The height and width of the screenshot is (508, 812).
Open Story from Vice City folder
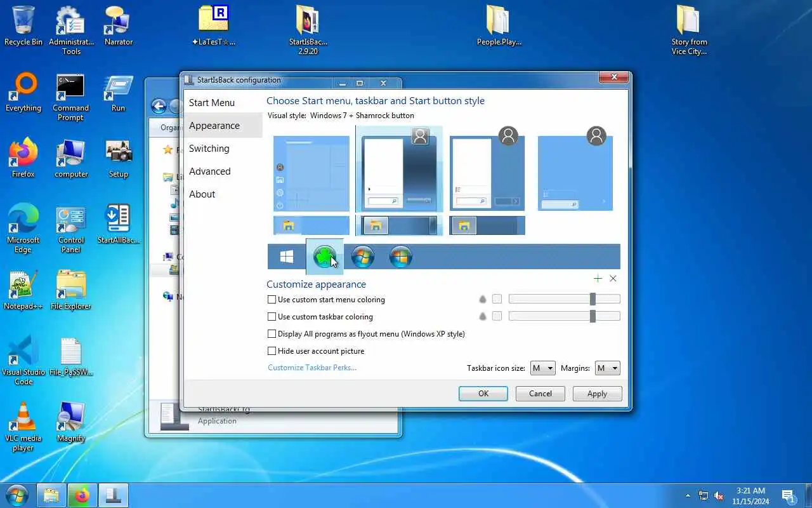pyautogui.click(x=689, y=30)
